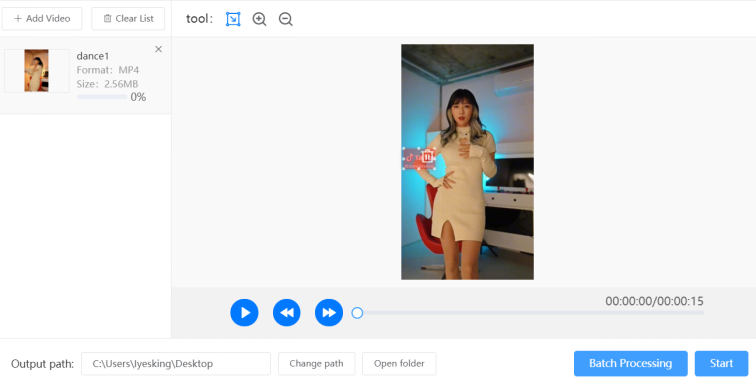Click the output path input field
The image size is (756, 385).
point(176,363)
